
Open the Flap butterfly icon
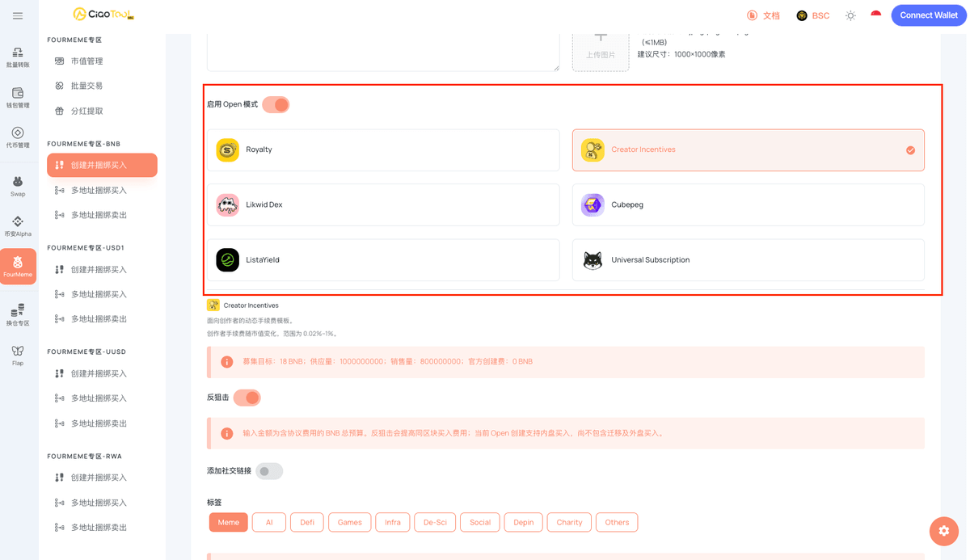tap(18, 355)
